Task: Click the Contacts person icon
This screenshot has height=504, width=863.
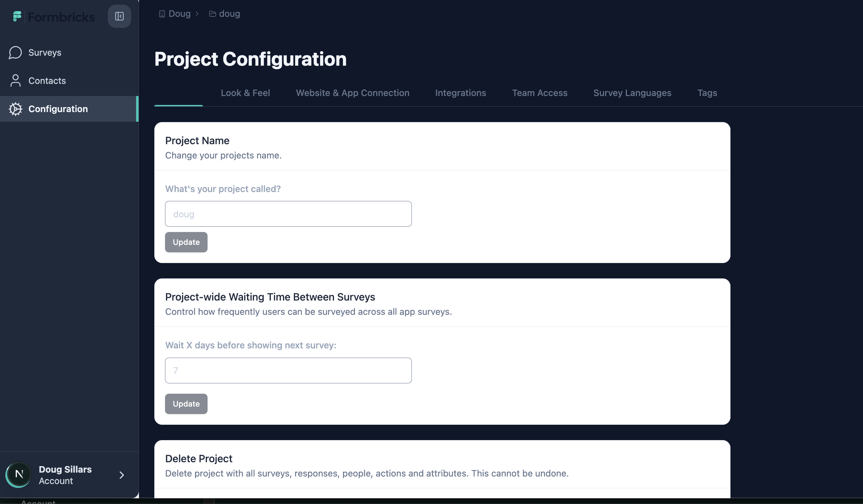Action: click(x=15, y=81)
